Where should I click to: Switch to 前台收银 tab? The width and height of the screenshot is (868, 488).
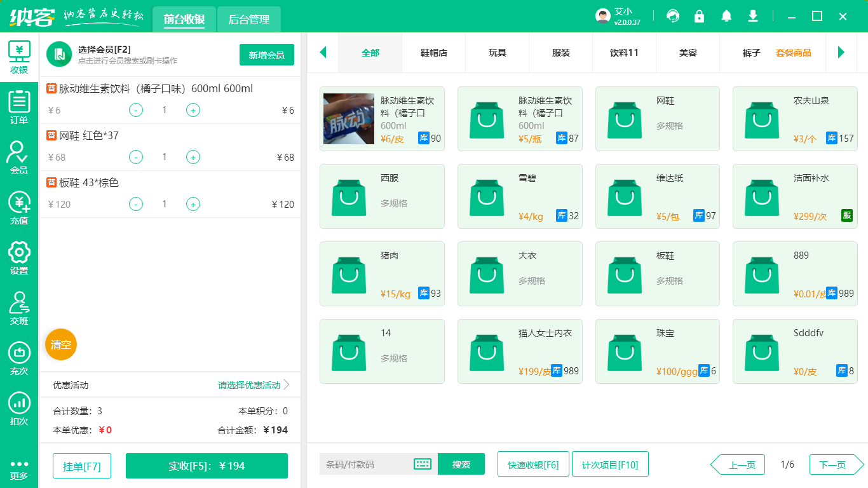[184, 19]
